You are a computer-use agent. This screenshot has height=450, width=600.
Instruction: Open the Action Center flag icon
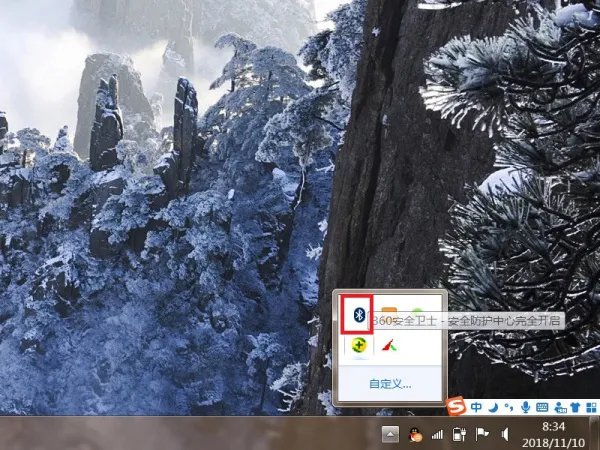pos(481,434)
